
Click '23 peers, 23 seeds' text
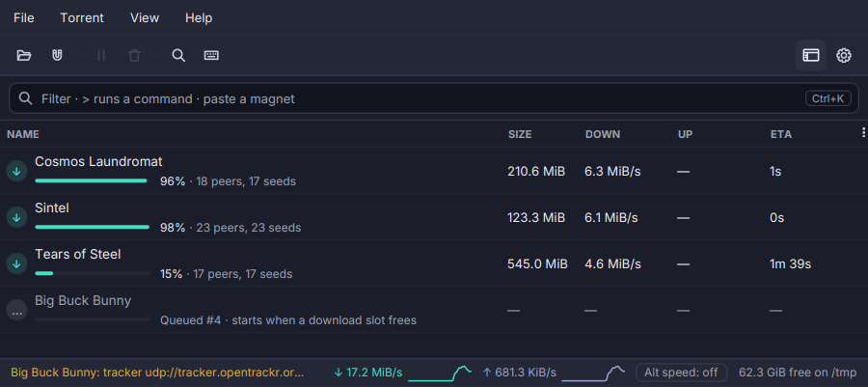[247, 228]
